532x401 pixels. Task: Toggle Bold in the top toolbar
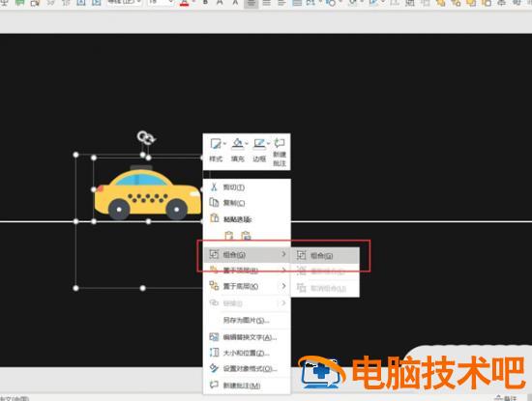click(x=205, y=2)
